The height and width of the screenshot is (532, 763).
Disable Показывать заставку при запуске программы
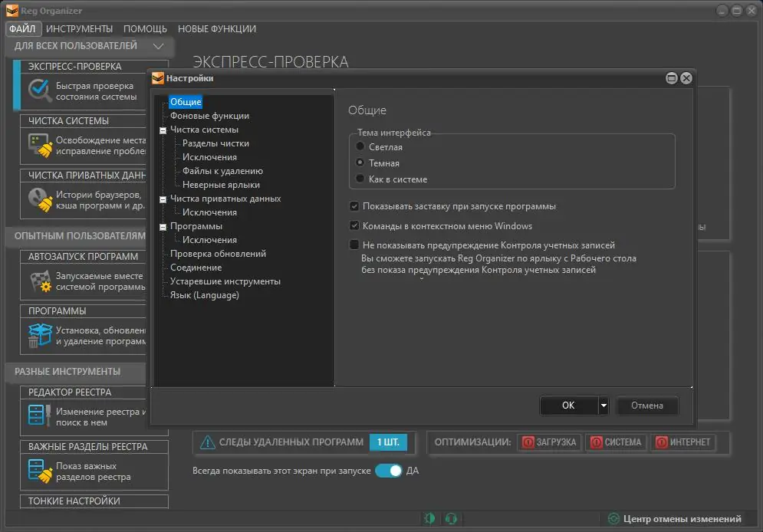coord(356,205)
